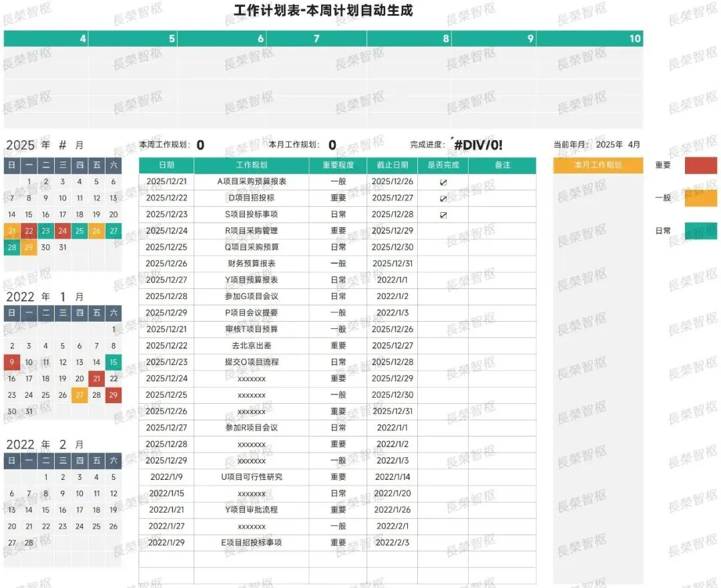Image resolution: width=721 pixels, height=588 pixels.
Task: Click the Y项目审批流程 plan cell
Action: click(252, 510)
